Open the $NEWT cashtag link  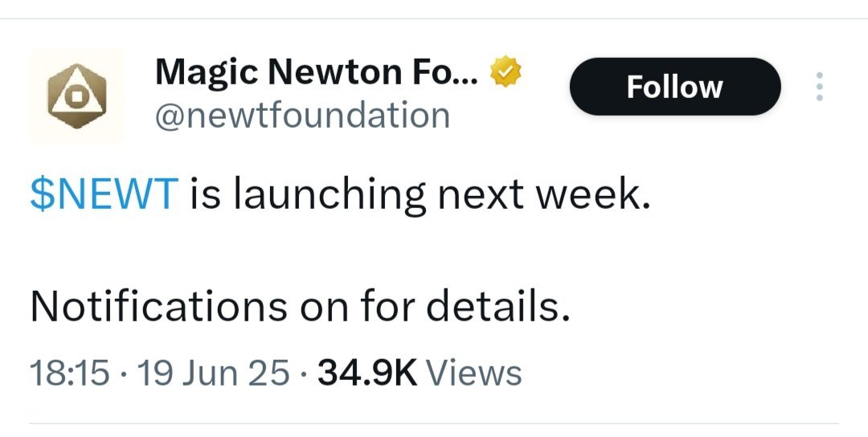103,195
